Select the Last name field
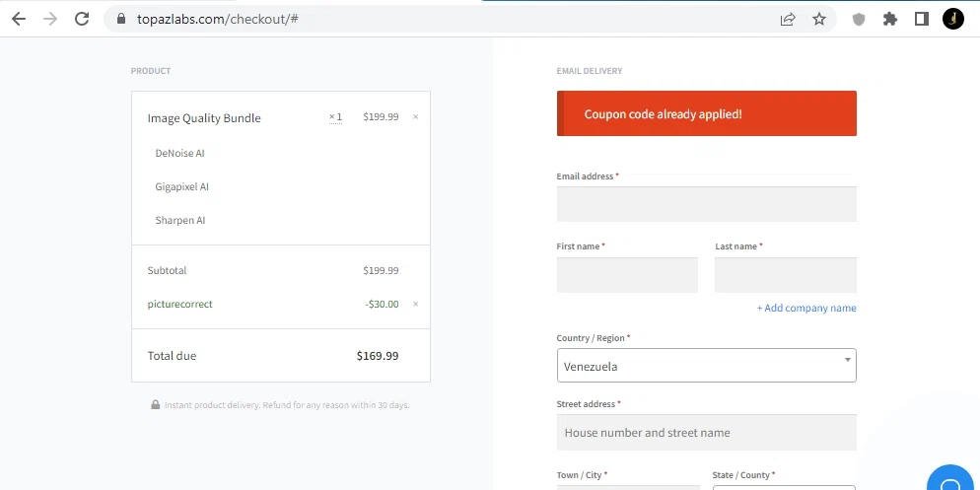Screen dimensions: 980x490 click(785, 275)
